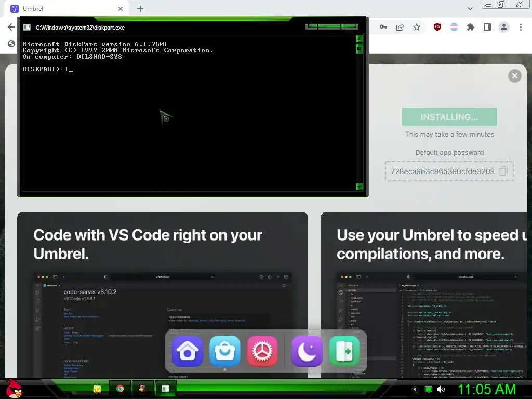The height and width of the screenshot is (399, 532).
Task: Switch to diskpart taskbar button
Action: tap(165, 389)
